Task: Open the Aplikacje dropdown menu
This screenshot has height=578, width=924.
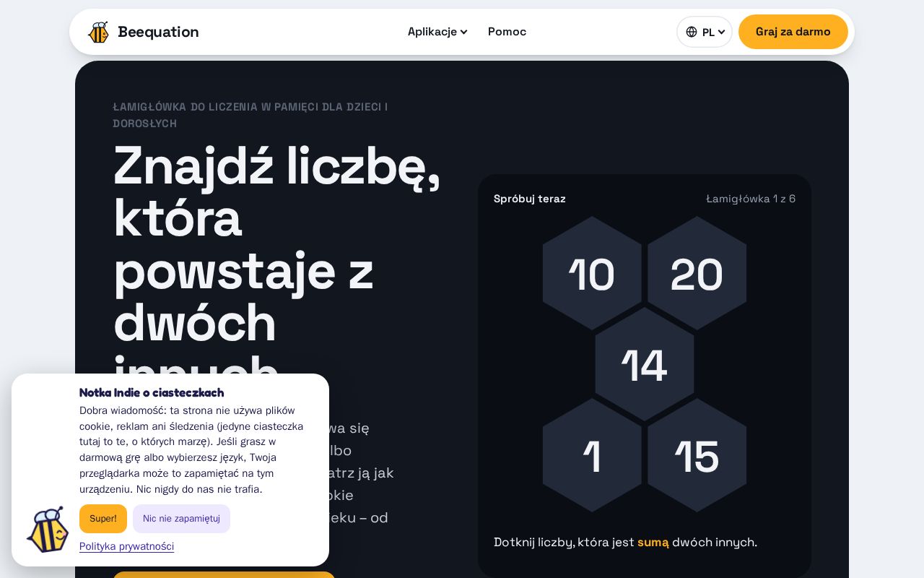Action: (x=437, y=32)
